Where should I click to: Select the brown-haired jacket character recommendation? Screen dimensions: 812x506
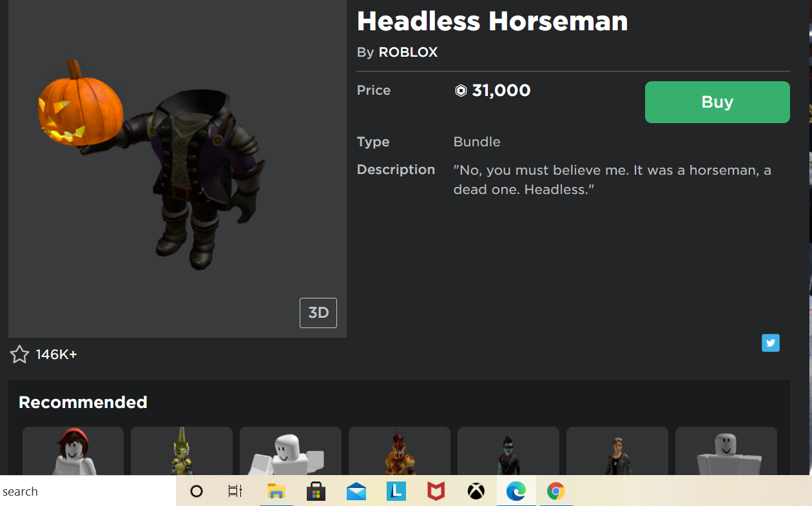click(617, 451)
